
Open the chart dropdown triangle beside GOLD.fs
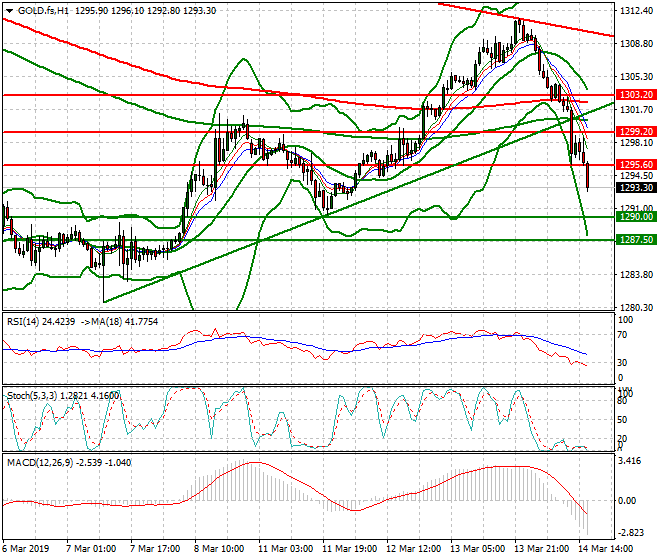point(9,11)
